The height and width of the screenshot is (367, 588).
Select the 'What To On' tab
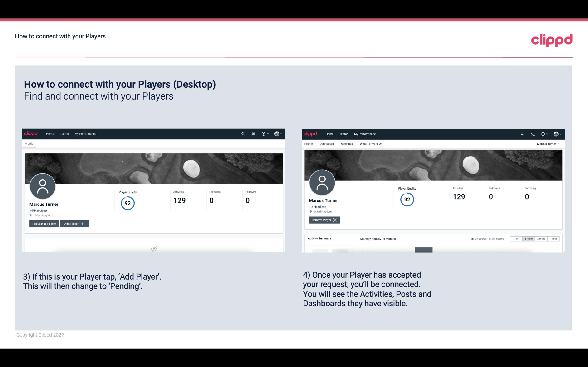coord(370,143)
